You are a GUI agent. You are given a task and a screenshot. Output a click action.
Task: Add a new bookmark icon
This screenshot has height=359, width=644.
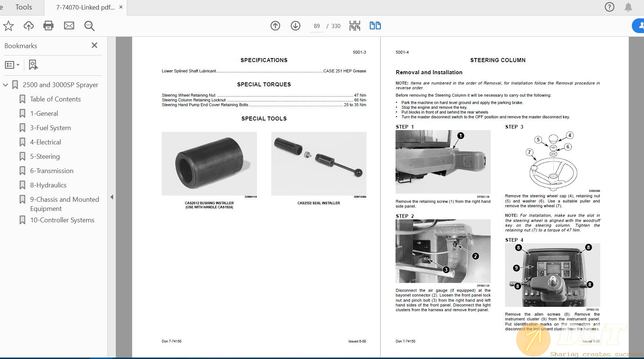coord(33,65)
